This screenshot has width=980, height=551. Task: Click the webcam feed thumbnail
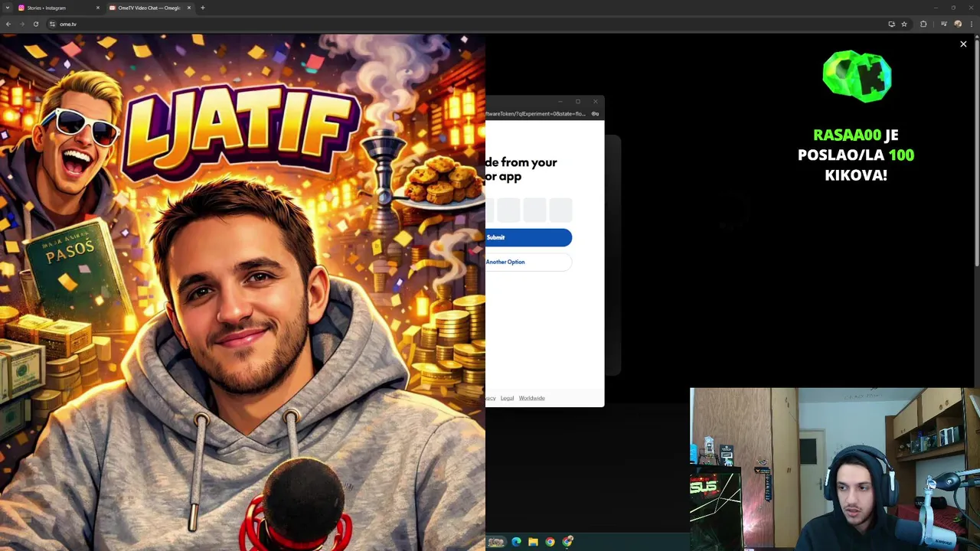[835, 469]
